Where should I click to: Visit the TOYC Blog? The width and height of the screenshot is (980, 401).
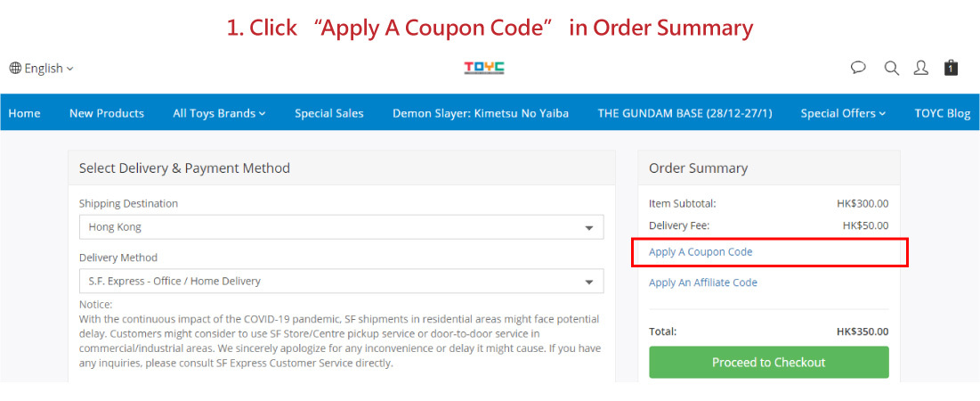pos(942,113)
